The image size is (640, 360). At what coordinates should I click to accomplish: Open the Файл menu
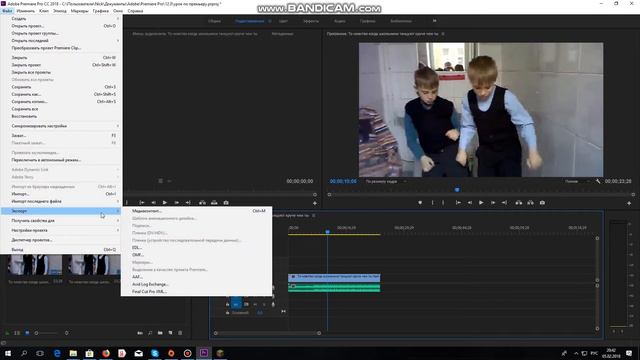coord(7,11)
